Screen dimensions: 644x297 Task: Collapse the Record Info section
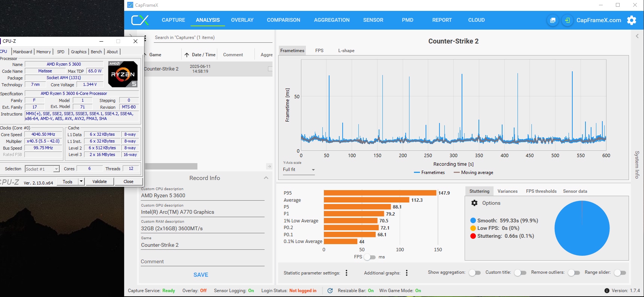(266, 178)
